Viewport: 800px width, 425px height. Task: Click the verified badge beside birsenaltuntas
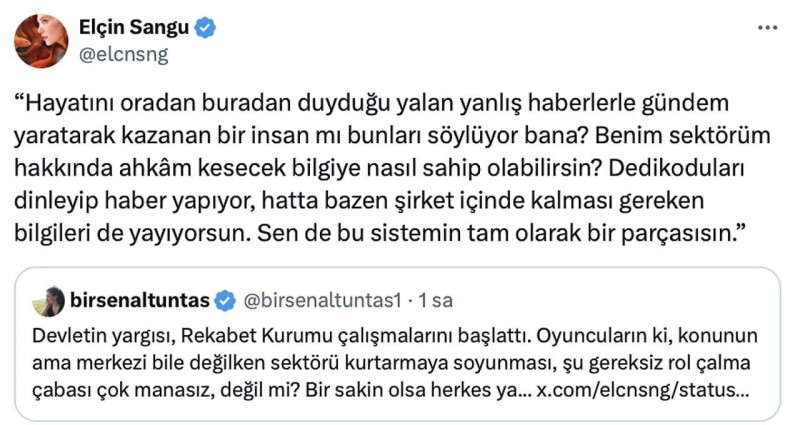click(226, 298)
